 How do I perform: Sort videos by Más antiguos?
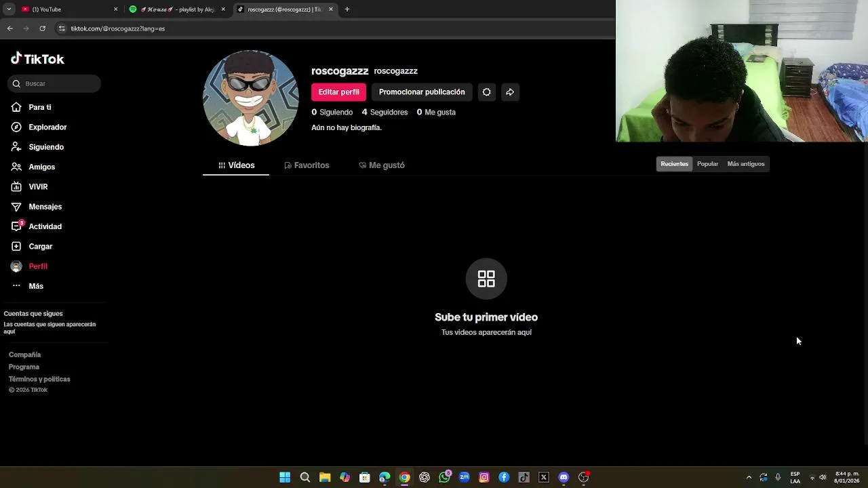746,164
